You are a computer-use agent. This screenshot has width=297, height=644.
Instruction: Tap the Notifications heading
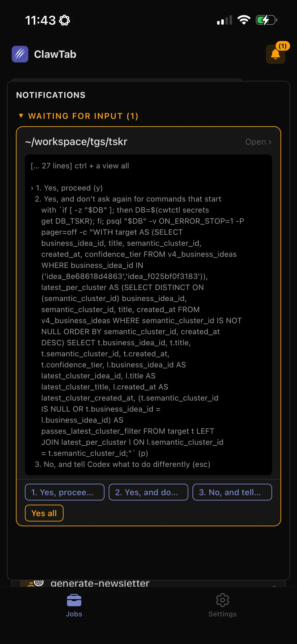pos(51,95)
